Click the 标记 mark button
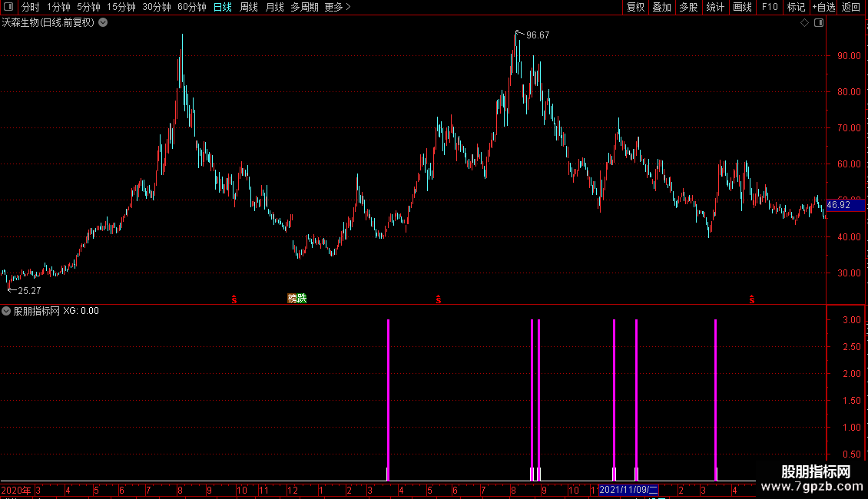This screenshot has width=868, height=499. pos(796,7)
